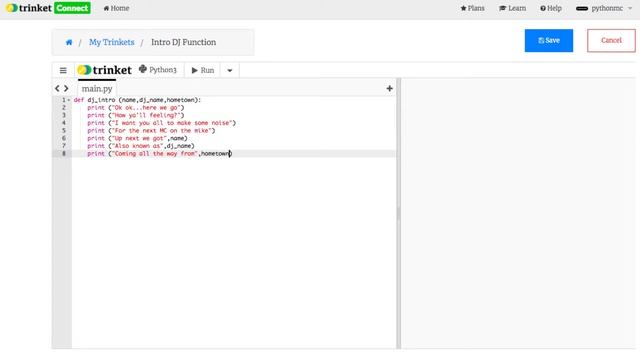Click the home icon in the breadcrumb
This screenshot has width=640, height=360.
click(x=69, y=42)
